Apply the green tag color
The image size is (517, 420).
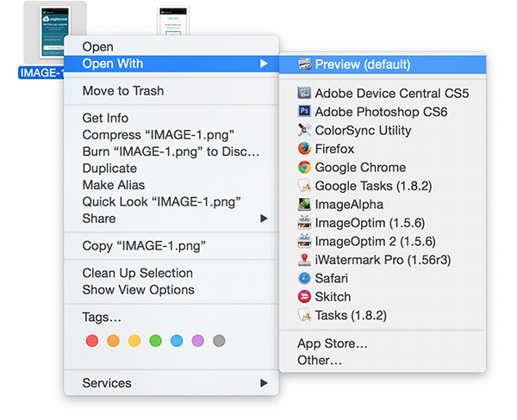click(156, 342)
